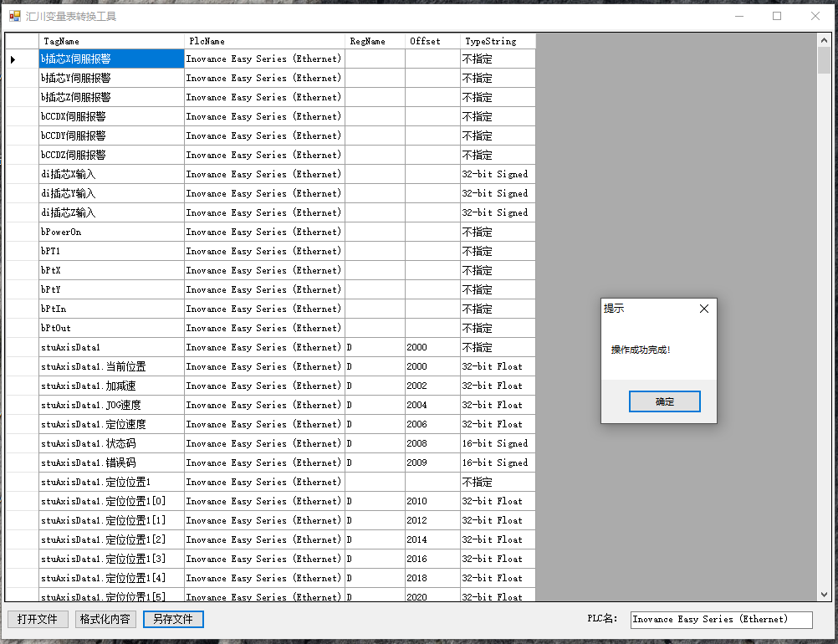This screenshot has height=644, width=838.
Task: Click the scrollbar down arrow
Action: coord(824,595)
